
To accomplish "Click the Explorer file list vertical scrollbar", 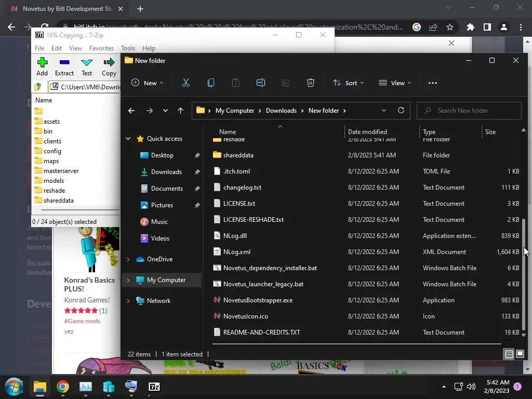I will coord(524,273).
